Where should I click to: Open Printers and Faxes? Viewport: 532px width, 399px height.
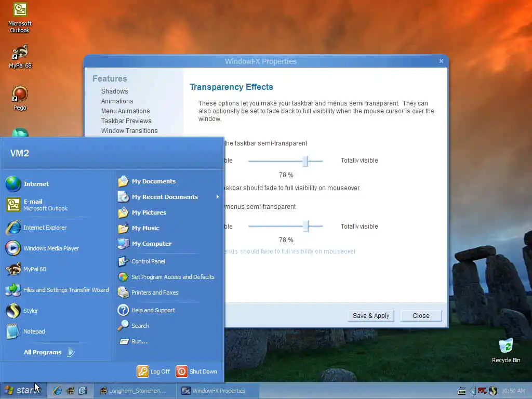click(148, 292)
